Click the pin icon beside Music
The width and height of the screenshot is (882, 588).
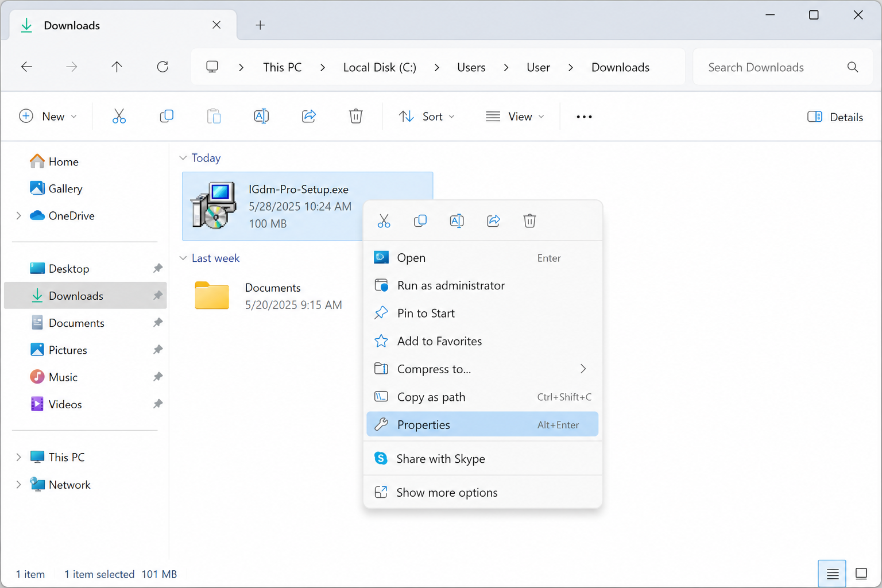point(157,377)
